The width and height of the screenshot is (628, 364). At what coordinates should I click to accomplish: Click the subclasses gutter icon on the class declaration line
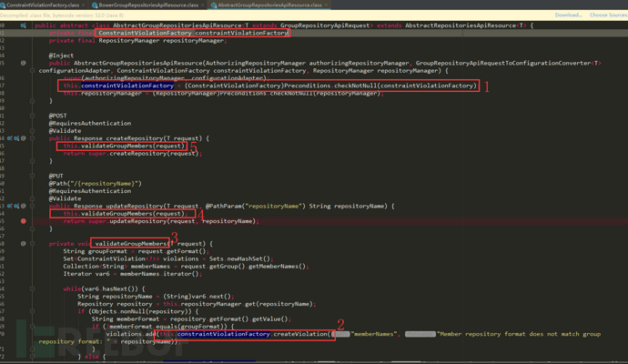(24, 25)
